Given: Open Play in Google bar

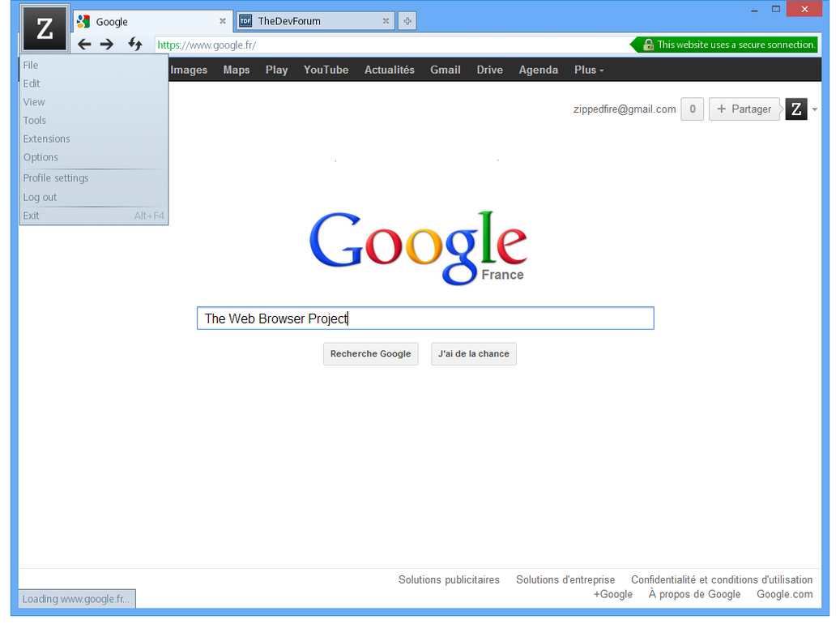Looking at the screenshot, I should 276,70.
